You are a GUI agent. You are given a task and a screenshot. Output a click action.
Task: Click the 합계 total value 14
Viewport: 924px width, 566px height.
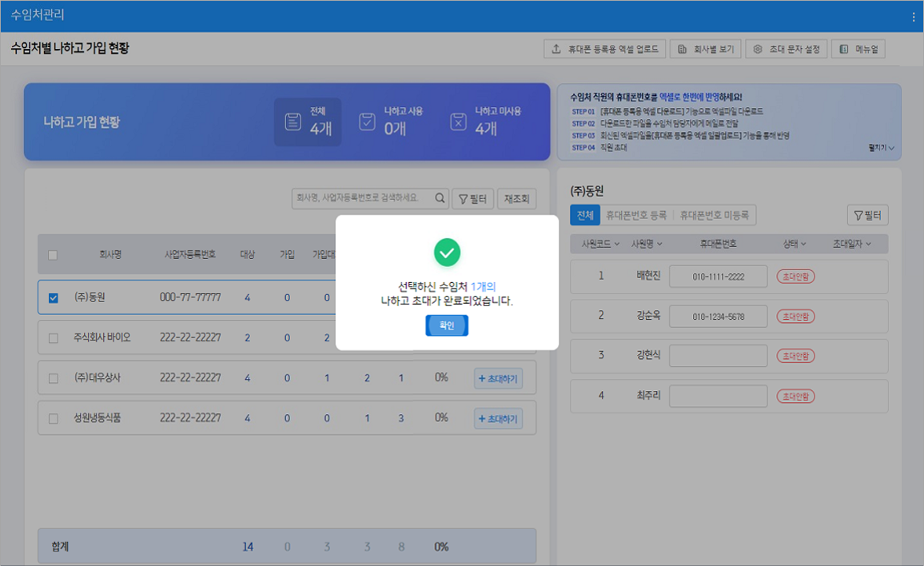pyautogui.click(x=248, y=547)
